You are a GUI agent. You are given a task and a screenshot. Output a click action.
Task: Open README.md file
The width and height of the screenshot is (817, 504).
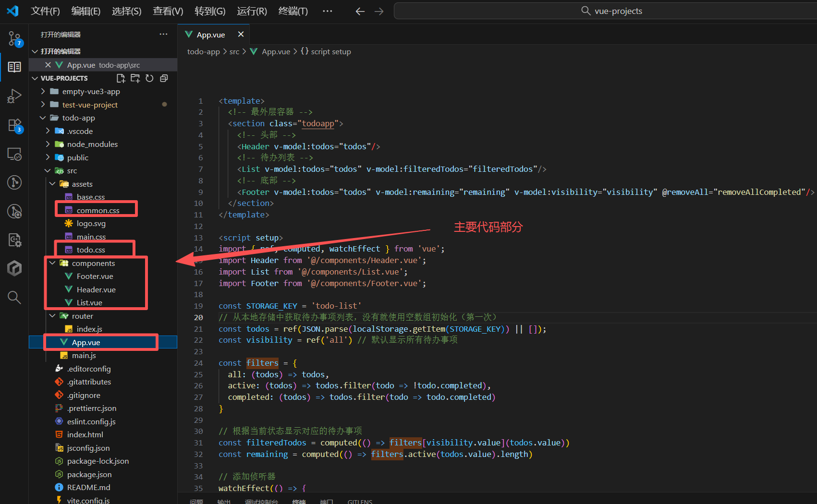(x=89, y=487)
